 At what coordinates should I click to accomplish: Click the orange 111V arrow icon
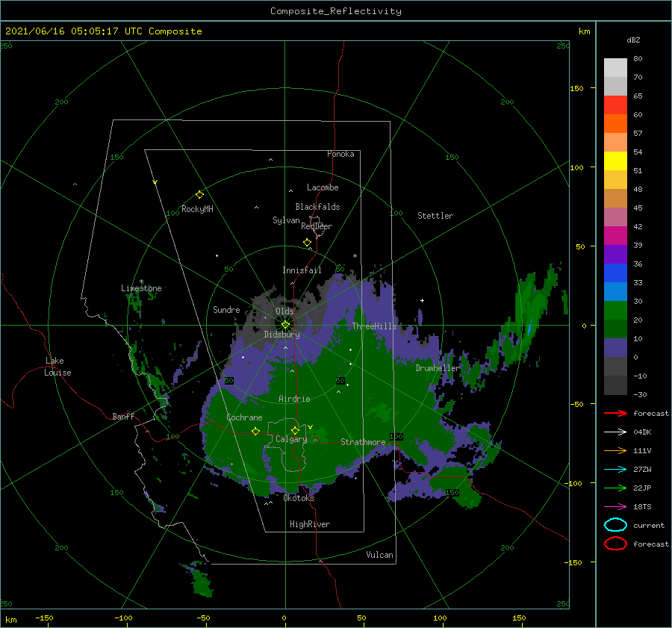coord(615,450)
